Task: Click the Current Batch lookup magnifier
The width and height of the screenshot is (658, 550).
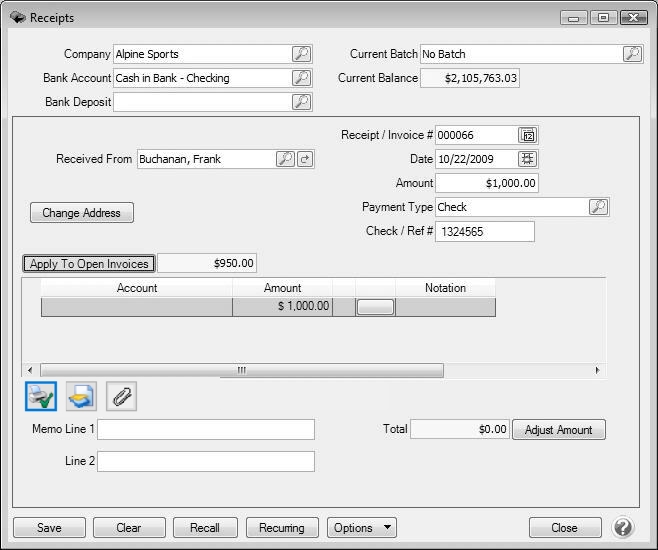Action: pos(632,54)
